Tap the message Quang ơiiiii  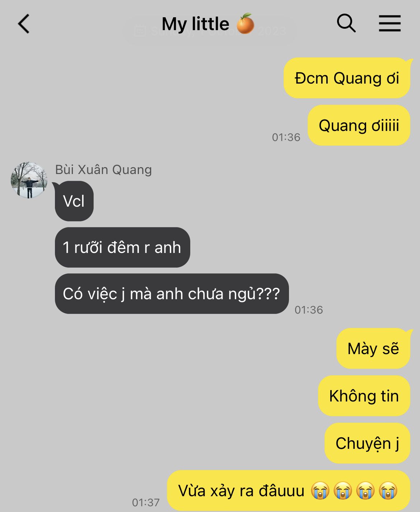[x=359, y=125]
